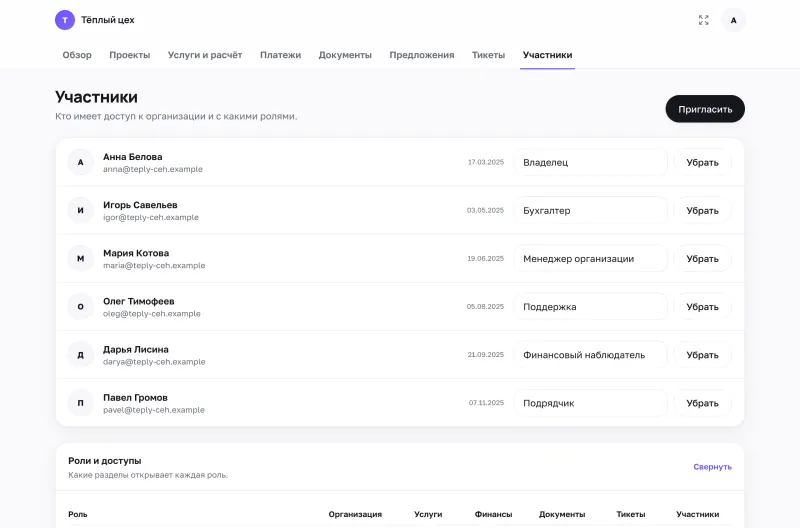Click Олег Тимофеев's avatar circle
800x528 pixels.
click(x=81, y=307)
